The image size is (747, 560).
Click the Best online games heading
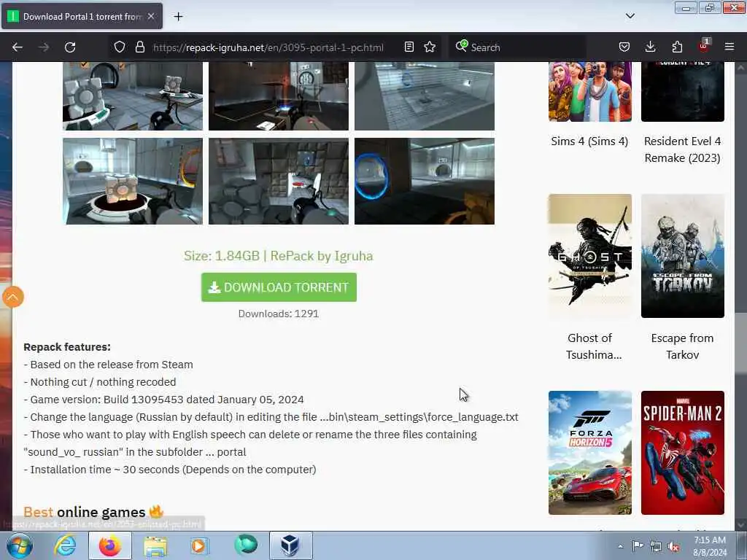pos(93,512)
